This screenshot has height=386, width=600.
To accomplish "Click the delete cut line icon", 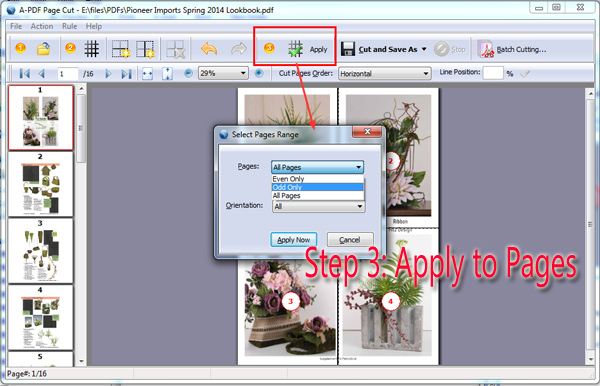I will 176,49.
